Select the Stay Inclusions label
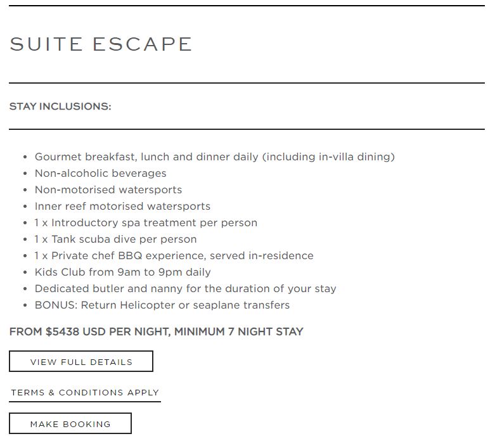 click(x=60, y=106)
